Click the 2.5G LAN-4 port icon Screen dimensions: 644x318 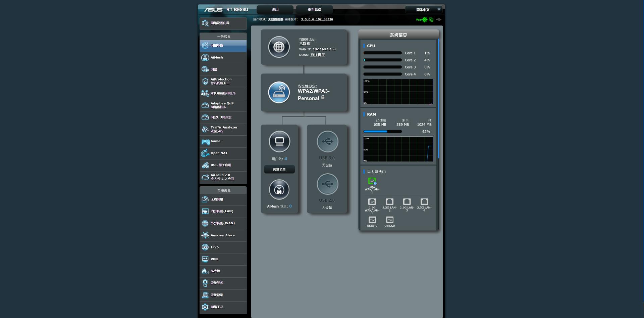coord(424,201)
